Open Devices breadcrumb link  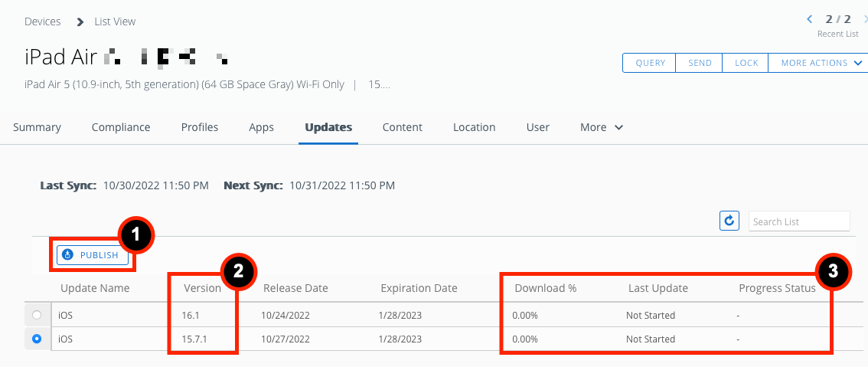(x=43, y=21)
